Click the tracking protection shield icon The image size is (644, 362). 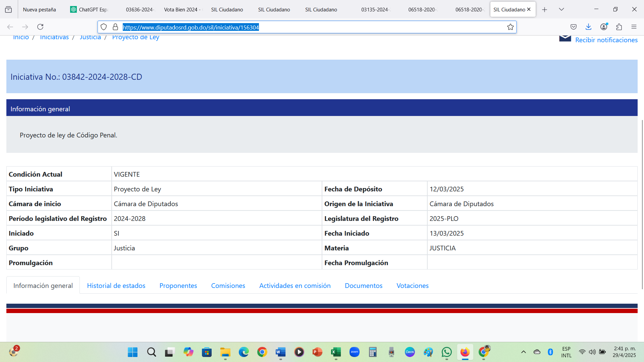click(104, 27)
